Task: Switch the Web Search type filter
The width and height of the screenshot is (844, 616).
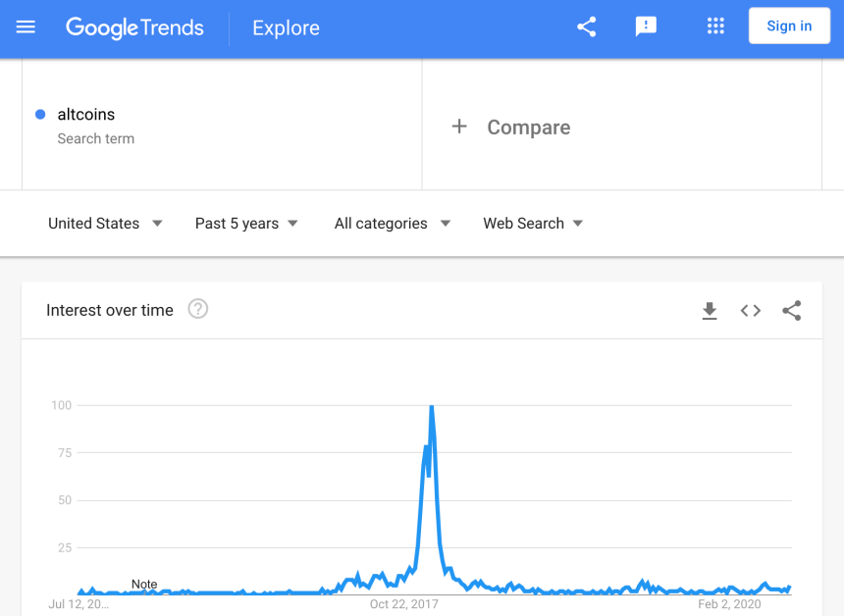Action: point(532,224)
